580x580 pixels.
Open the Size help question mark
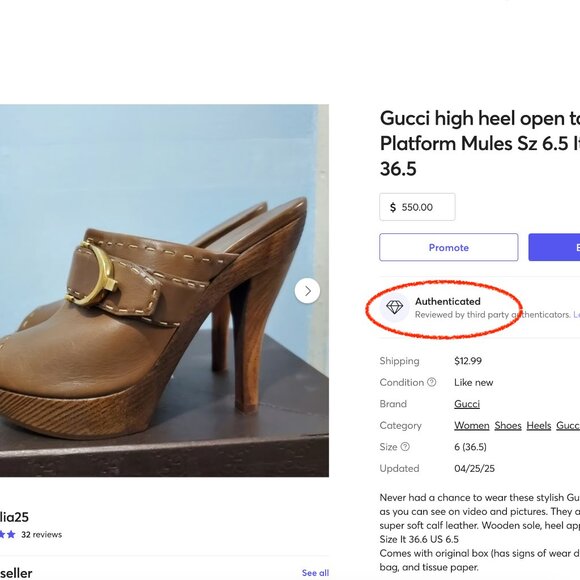tap(405, 447)
